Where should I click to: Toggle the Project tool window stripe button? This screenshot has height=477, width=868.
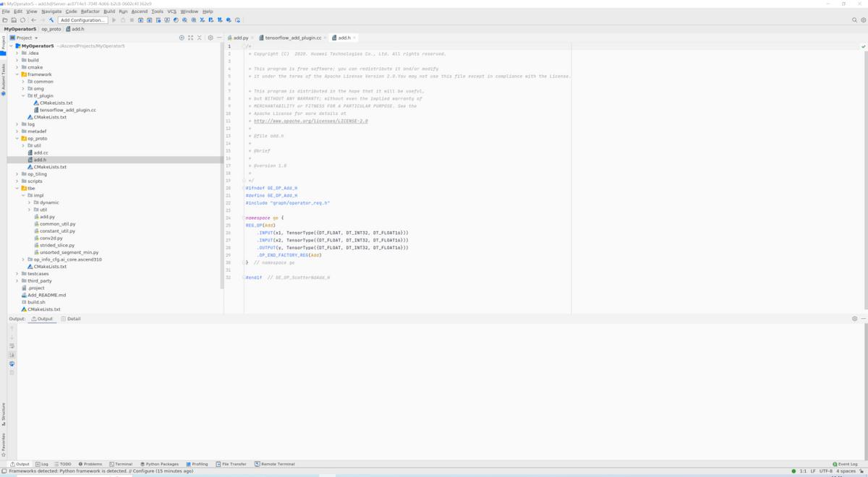[x=3, y=43]
